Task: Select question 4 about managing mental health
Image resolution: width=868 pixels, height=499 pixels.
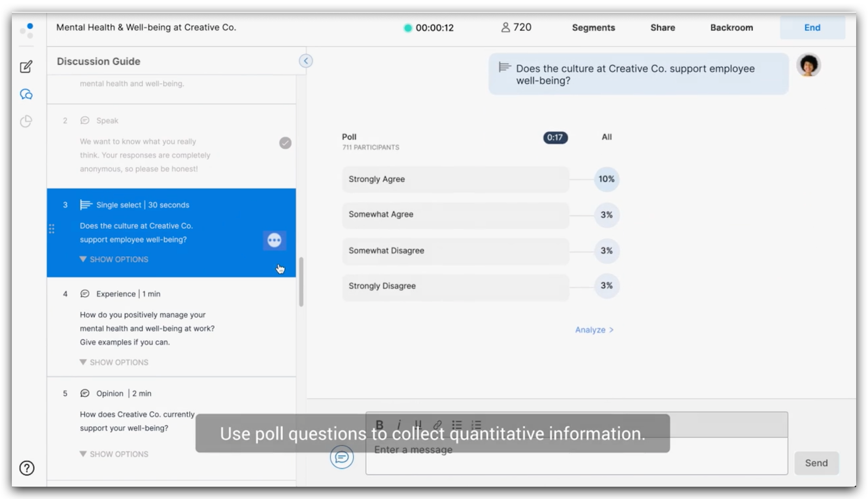Action: click(171, 327)
